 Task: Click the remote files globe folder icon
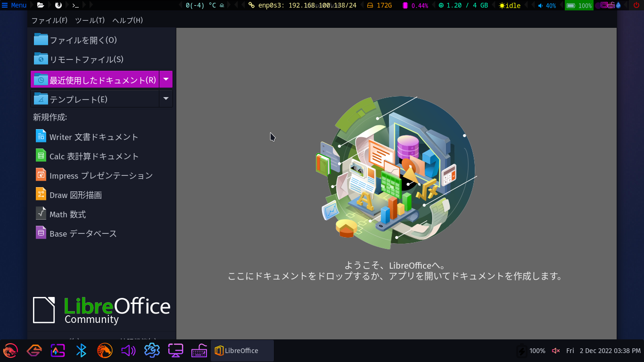click(41, 58)
